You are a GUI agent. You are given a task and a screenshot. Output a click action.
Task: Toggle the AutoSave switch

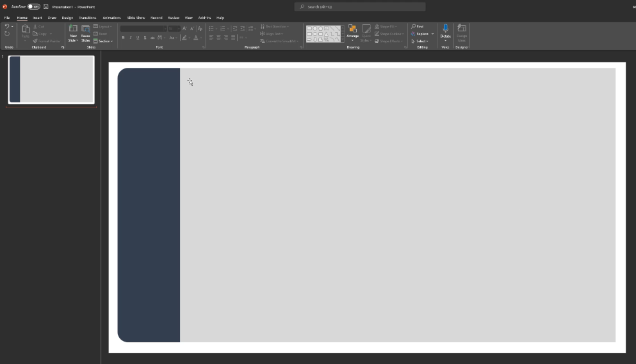(x=34, y=6)
